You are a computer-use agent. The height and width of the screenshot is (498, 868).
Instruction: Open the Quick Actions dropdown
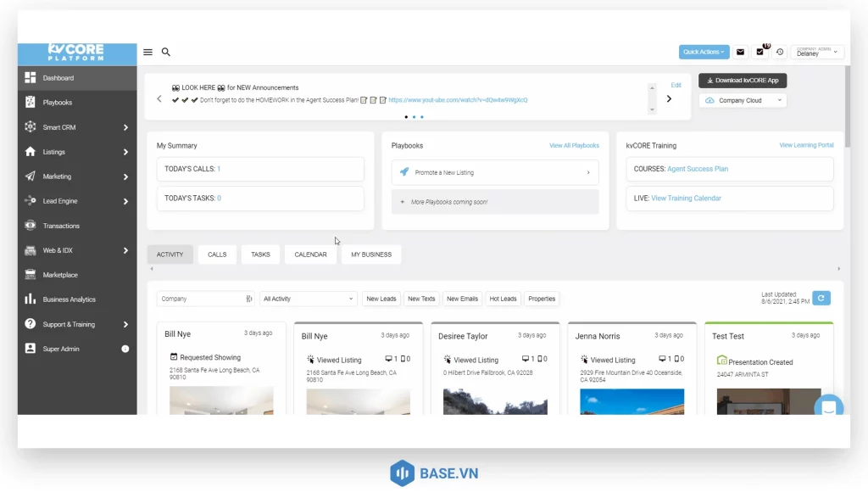(704, 52)
